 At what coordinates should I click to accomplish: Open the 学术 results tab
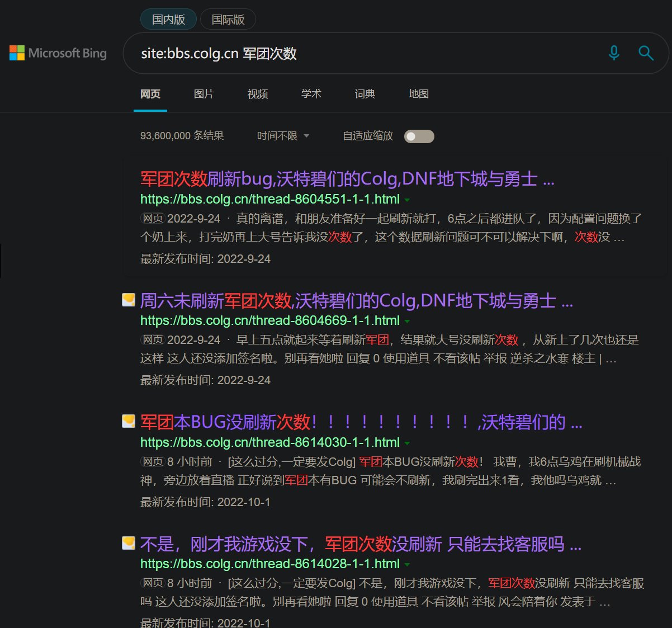point(311,94)
